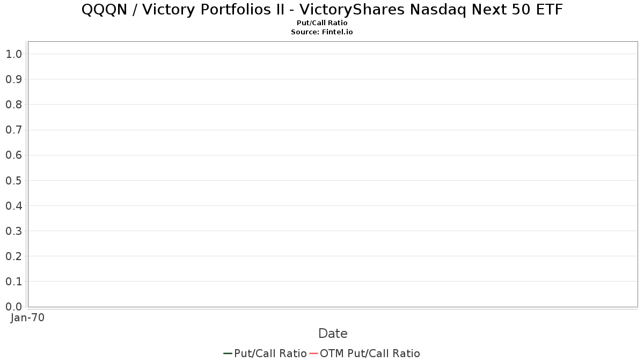
Task: Toggle the OTM Put/Call Ratio legend label
Action: point(370,353)
